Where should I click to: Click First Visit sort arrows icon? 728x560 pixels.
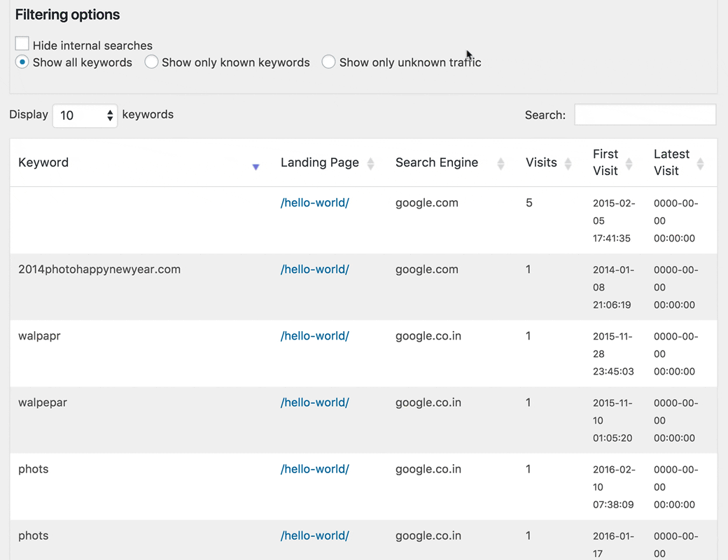coord(629,164)
